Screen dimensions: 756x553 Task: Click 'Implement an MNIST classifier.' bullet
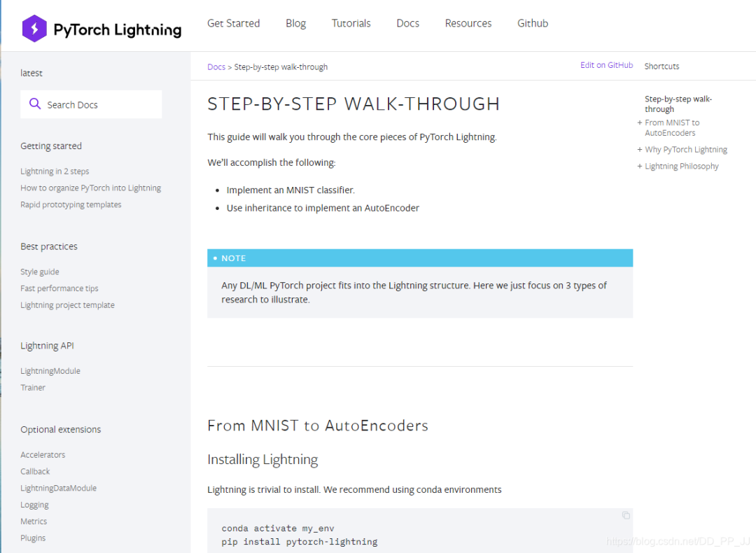click(x=290, y=190)
